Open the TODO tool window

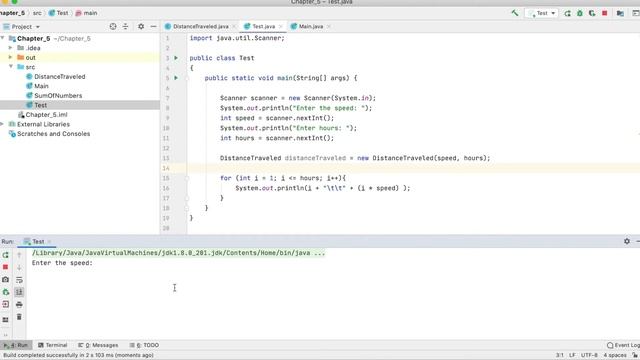point(144,345)
